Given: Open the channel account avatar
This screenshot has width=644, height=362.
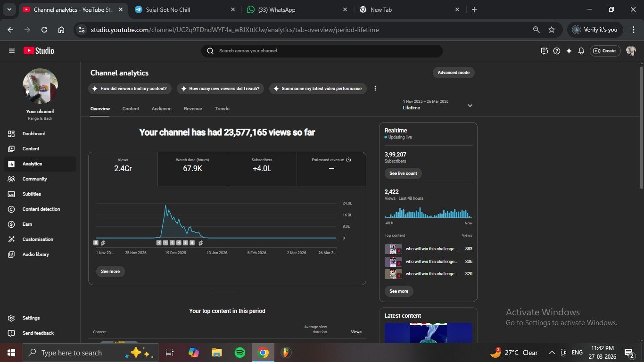Looking at the screenshot, I should coord(631,51).
